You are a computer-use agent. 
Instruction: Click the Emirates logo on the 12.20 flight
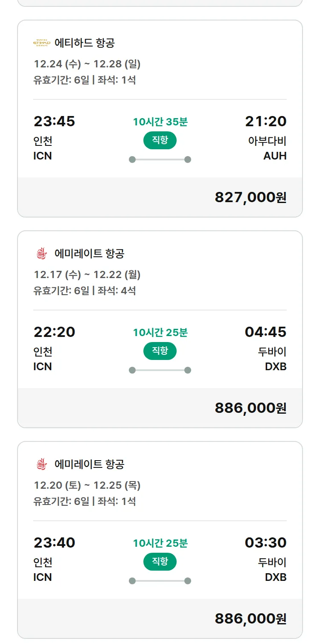point(41,464)
